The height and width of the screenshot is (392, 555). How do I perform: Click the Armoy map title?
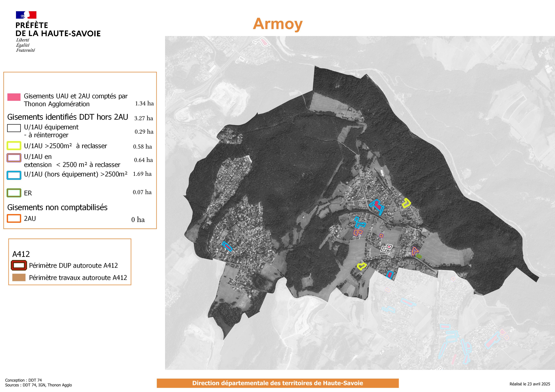(278, 24)
